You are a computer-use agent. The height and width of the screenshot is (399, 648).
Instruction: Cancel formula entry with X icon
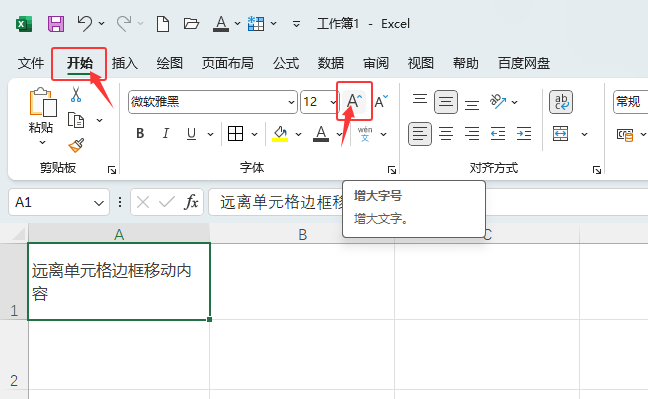pyautogui.click(x=143, y=202)
